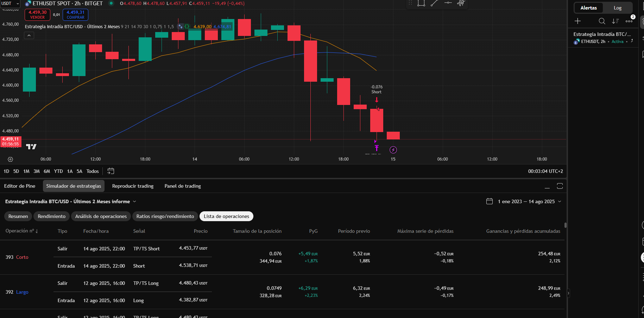Click the blue COMPRAR buy button
644x318 pixels.
[75, 15]
